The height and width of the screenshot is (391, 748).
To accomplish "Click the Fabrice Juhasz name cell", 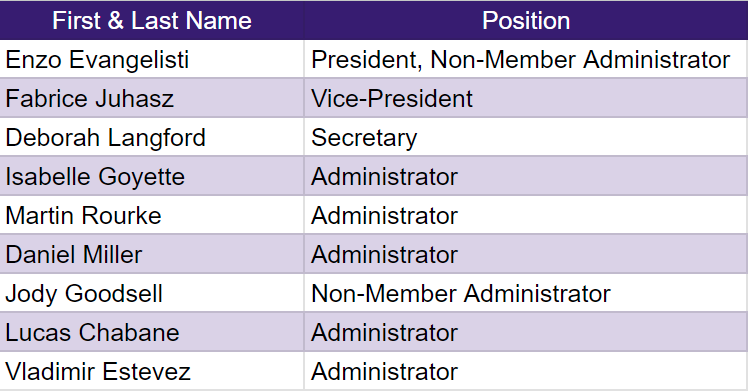I will click(152, 99).
